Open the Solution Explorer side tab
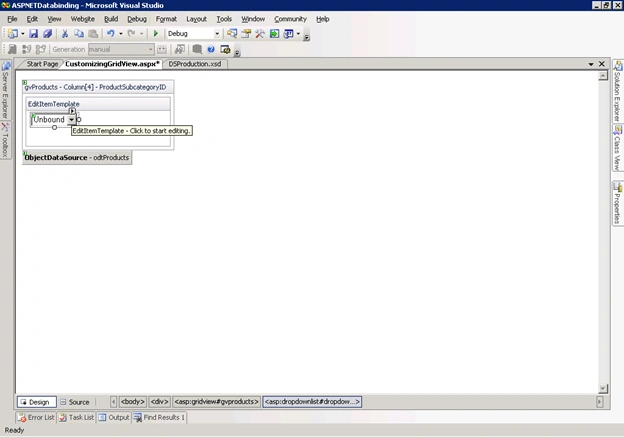 click(618, 91)
